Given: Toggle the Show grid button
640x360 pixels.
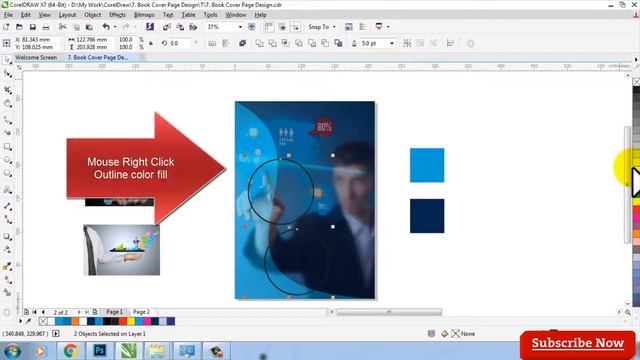Looking at the screenshot, I should point(282,27).
